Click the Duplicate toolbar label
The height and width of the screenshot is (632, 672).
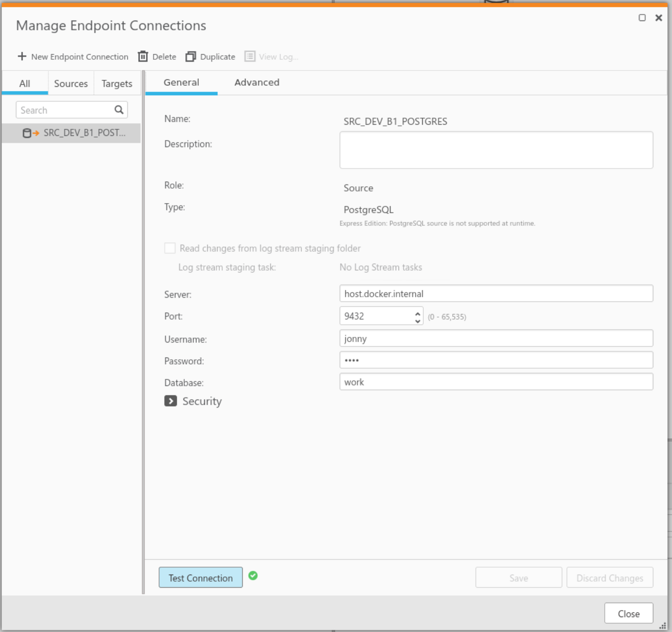click(x=217, y=57)
